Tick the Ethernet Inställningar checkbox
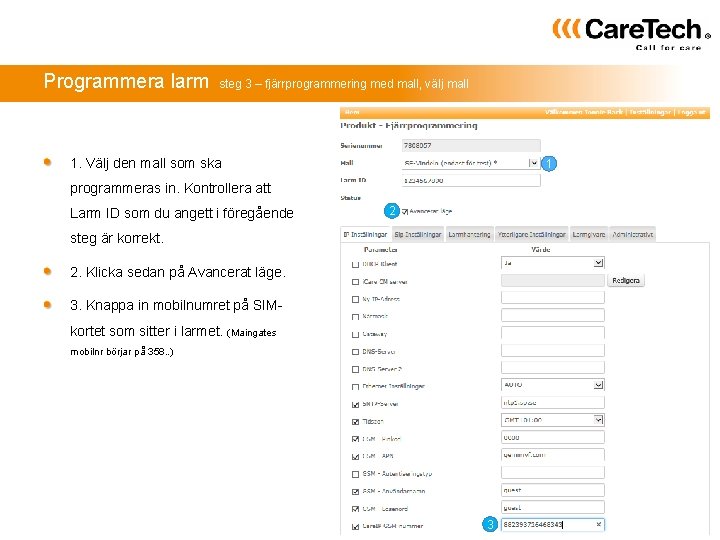 point(355,387)
